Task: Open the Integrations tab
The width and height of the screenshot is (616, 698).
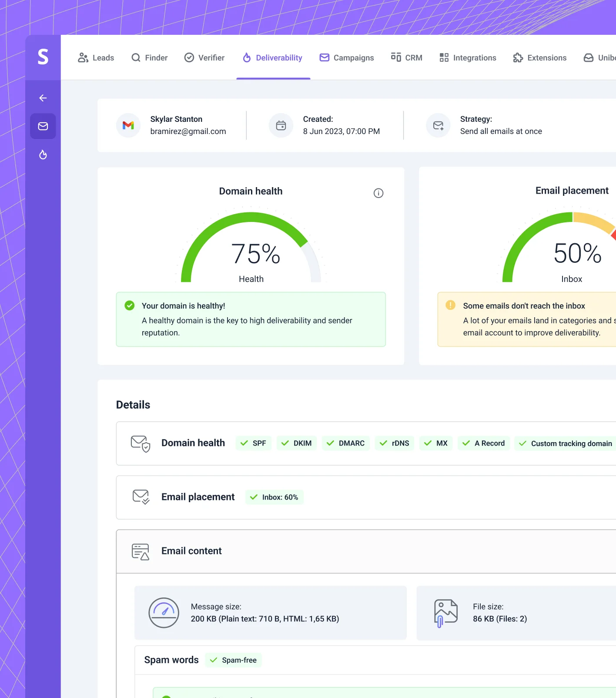Action: coord(468,58)
